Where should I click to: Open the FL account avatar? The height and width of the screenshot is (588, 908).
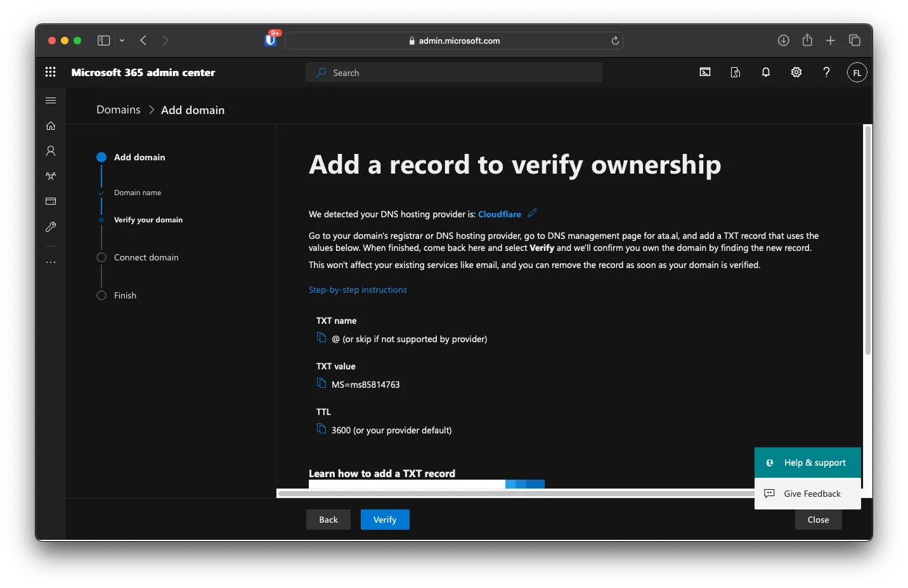(x=857, y=72)
